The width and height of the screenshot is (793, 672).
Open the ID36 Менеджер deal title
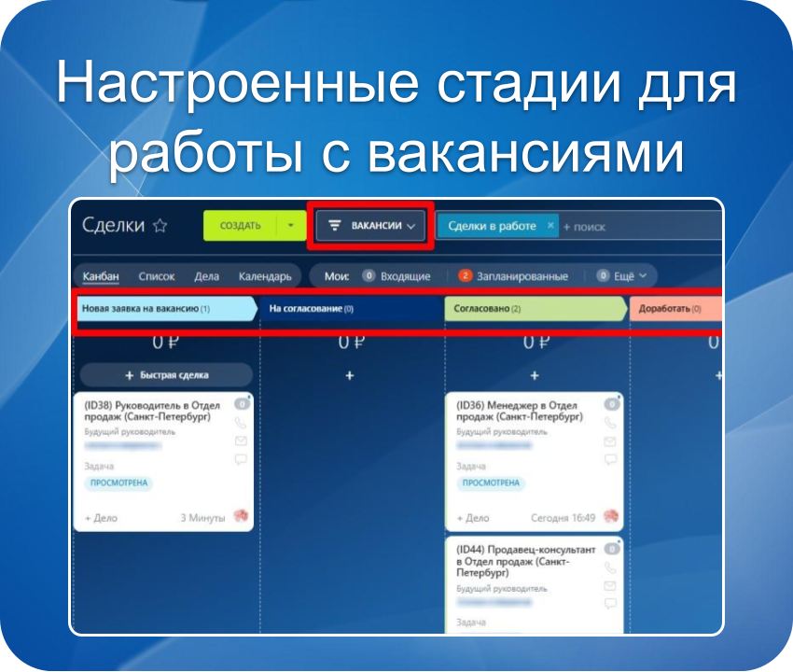tap(520, 411)
